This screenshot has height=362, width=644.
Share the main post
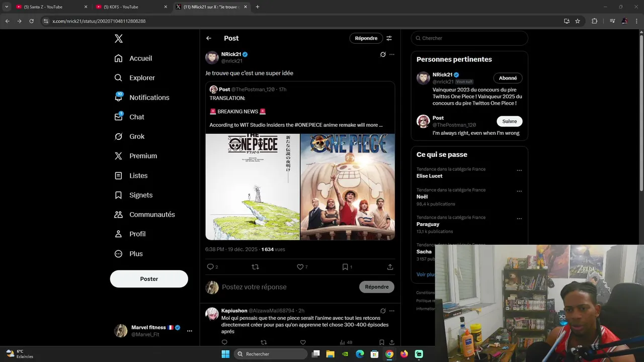point(390,267)
